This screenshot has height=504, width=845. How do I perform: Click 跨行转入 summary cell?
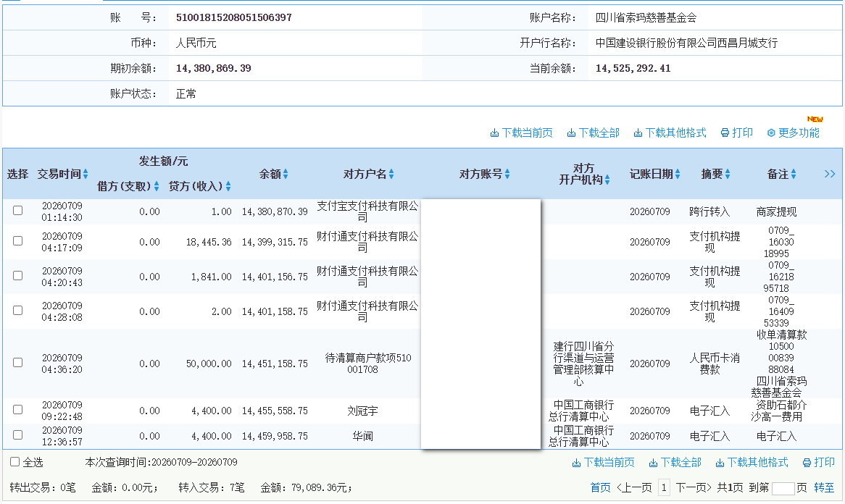pyautogui.click(x=709, y=211)
